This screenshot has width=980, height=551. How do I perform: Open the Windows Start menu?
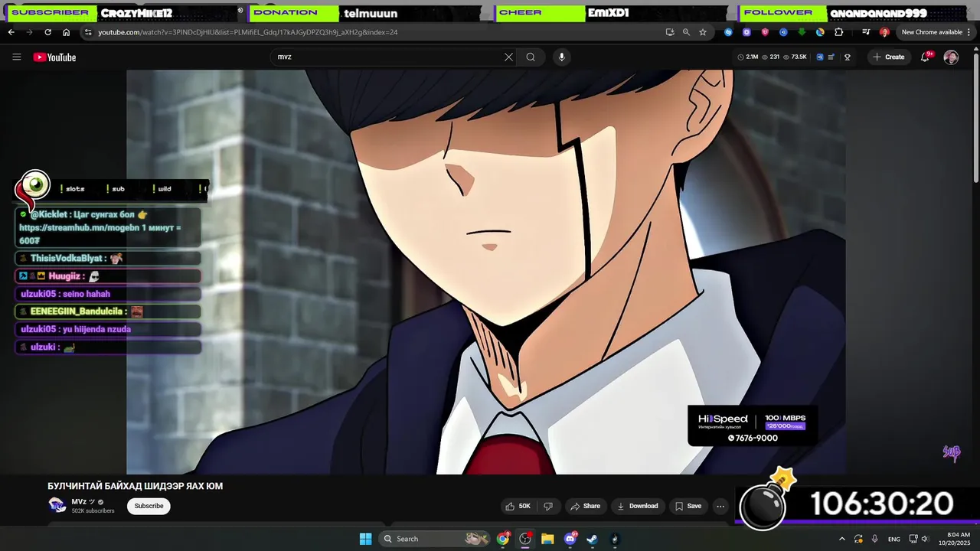(x=365, y=539)
